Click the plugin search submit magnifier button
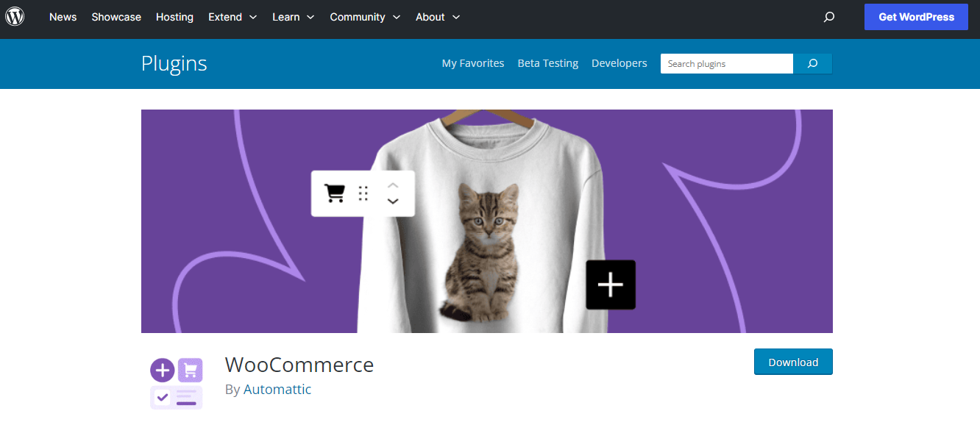The height and width of the screenshot is (422, 980). point(812,64)
